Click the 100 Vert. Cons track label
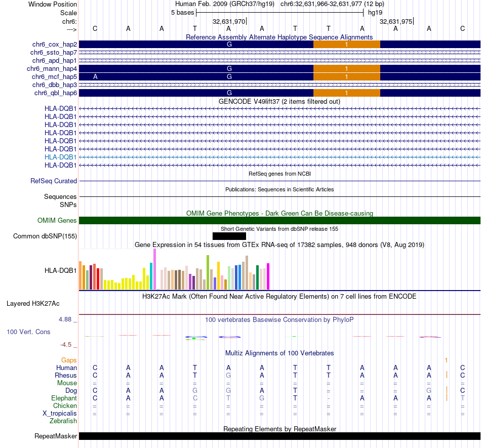The height and width of the screenshot is (448, 481). (x=28, y=332)
